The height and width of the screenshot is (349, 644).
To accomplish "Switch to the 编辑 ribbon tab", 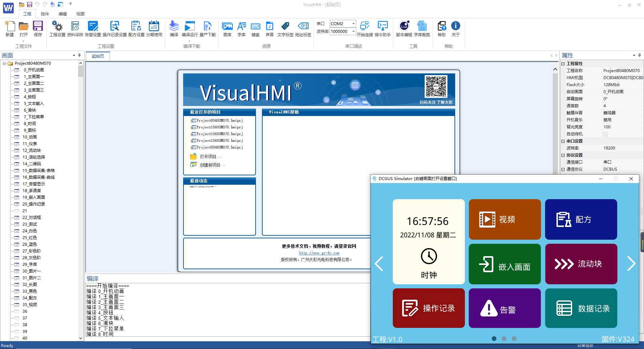I will click(63, 14).
